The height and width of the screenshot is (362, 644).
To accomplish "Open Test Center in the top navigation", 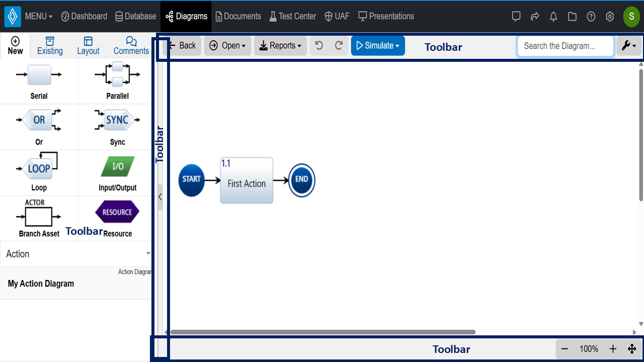I will (292, 17).
